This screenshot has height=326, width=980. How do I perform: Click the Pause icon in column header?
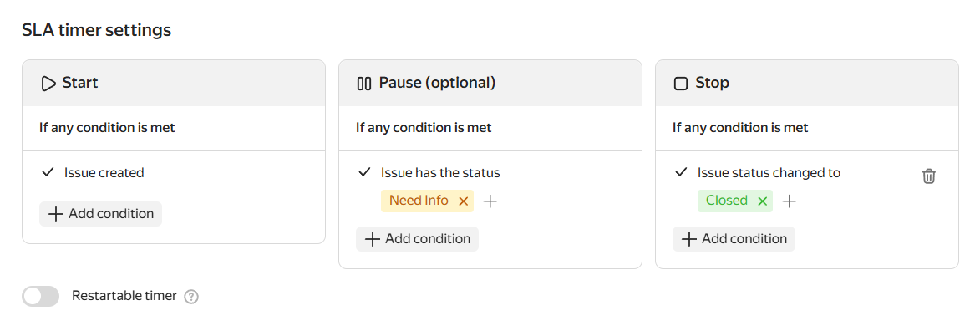[363, 84]
